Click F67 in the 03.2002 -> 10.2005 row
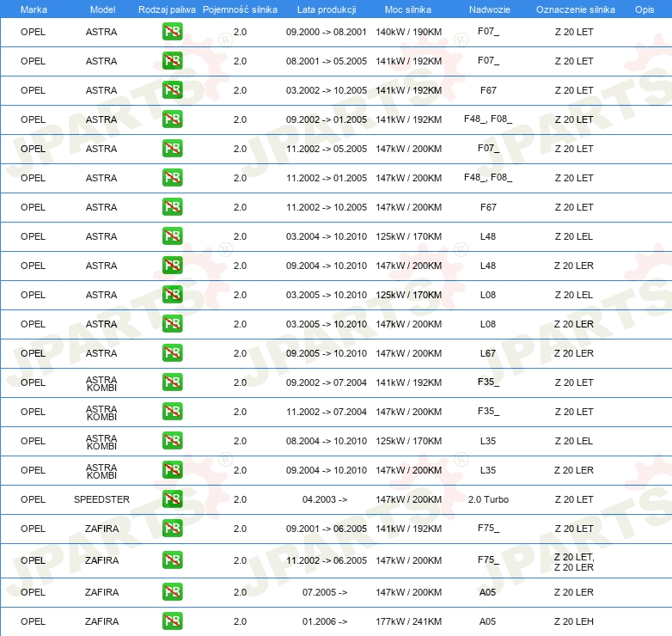This screenshot has width=672, height=636. (488, 90)
